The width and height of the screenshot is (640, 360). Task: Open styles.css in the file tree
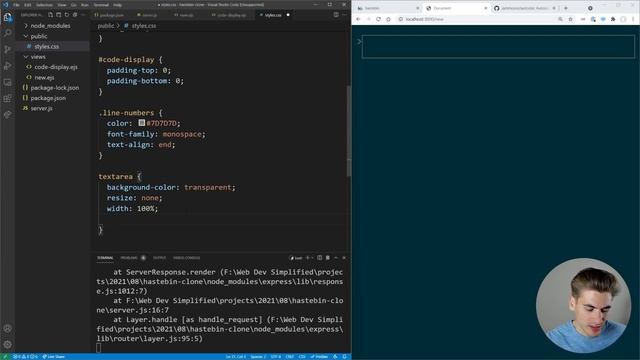(52, 47)
